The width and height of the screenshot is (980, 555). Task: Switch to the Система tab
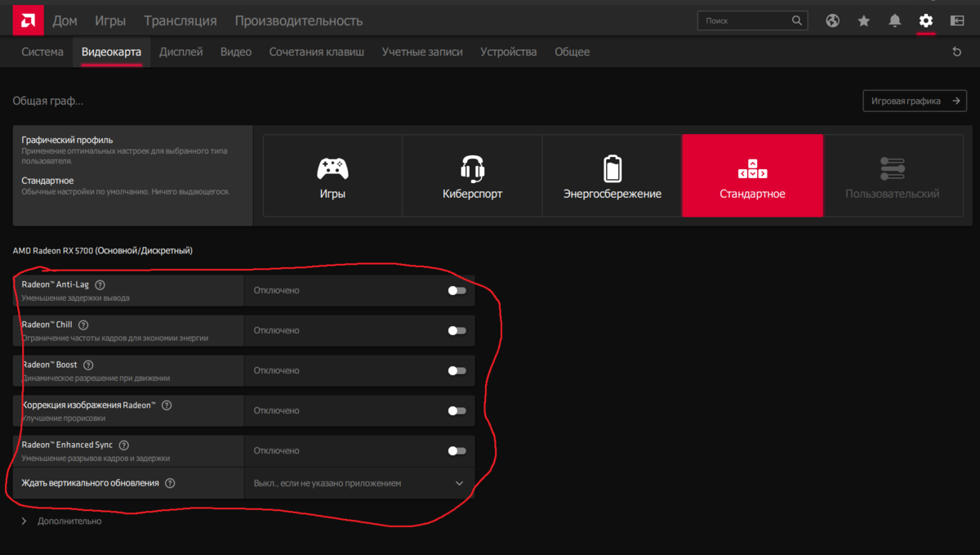42,51
